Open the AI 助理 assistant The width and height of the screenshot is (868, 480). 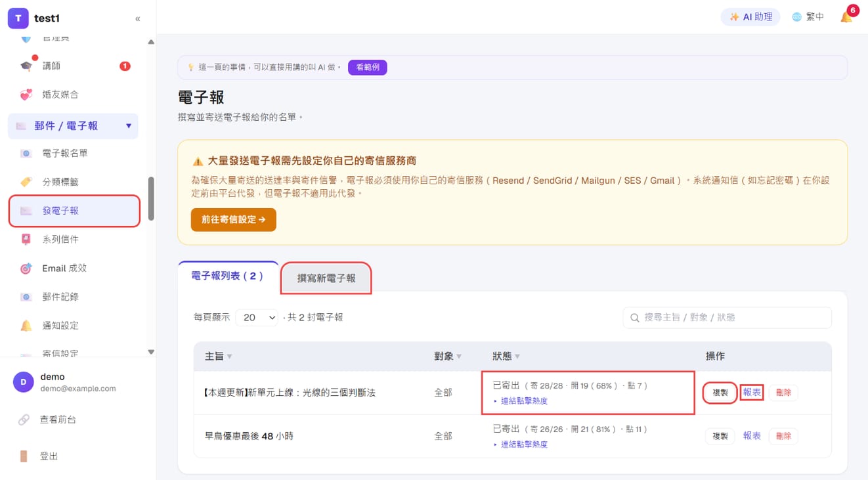coord(750,17)
